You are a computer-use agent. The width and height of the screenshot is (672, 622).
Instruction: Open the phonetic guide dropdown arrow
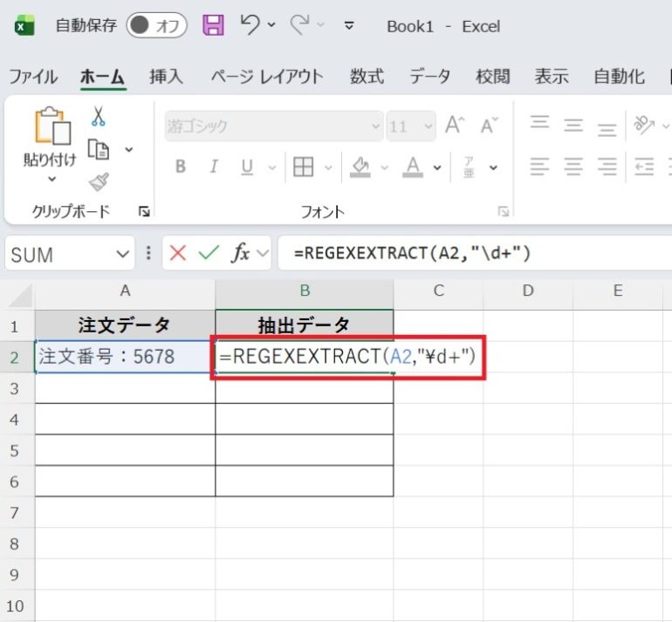click(494, 167)
